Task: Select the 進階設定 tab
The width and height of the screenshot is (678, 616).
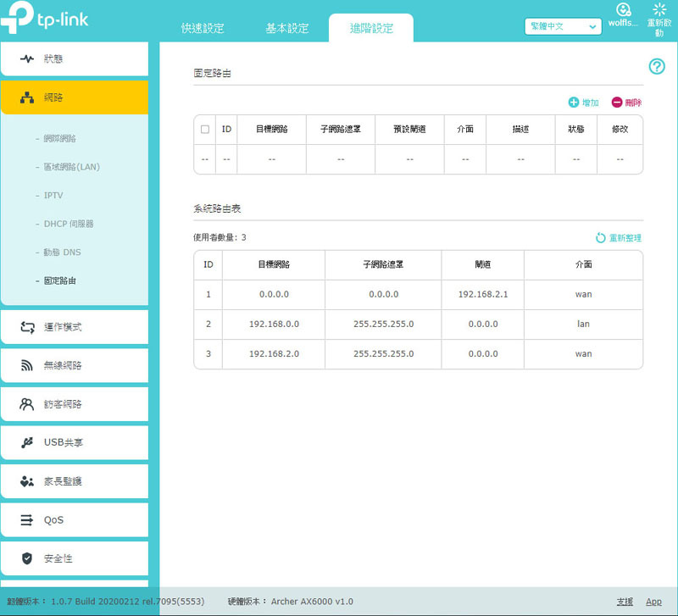Action: [x=371, y=28]
